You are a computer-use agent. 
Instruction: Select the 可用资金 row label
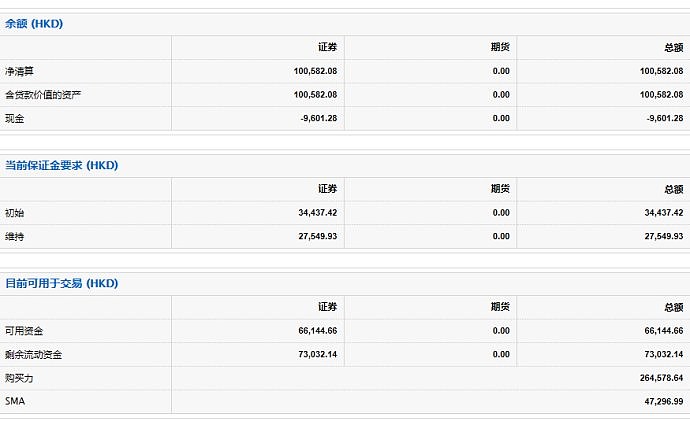[25, 331]
